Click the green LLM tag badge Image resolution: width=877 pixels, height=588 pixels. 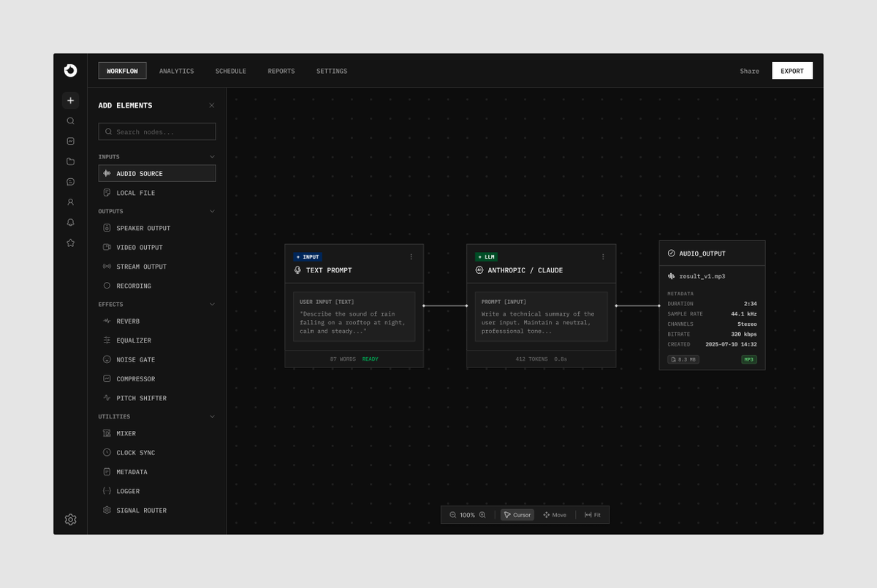487,257
